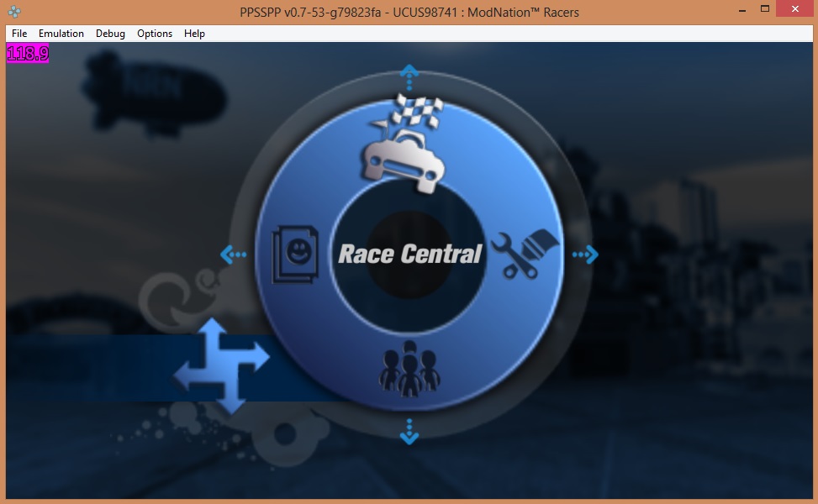Open the Debug menu

tap(110, 34)
